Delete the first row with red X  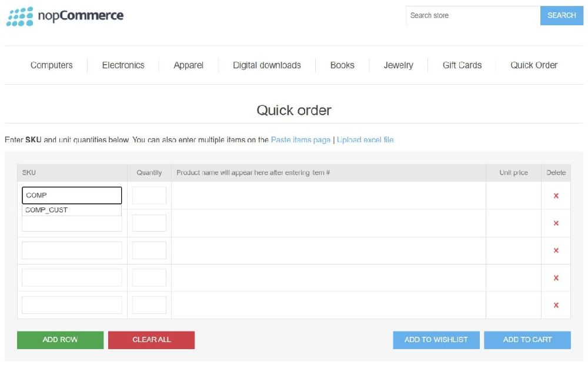point(556,196)
